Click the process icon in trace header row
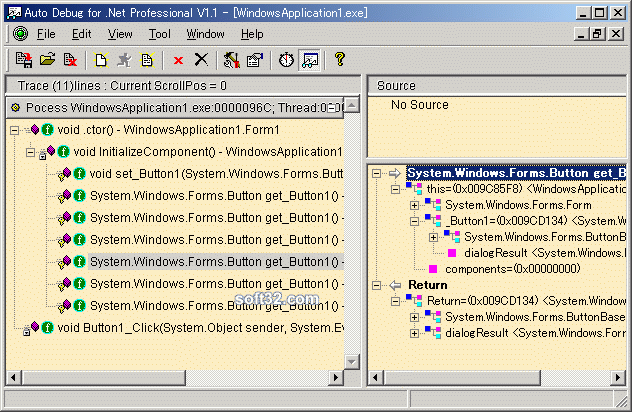The height and width of the screenshot is (412, 632). pos(15,108)
